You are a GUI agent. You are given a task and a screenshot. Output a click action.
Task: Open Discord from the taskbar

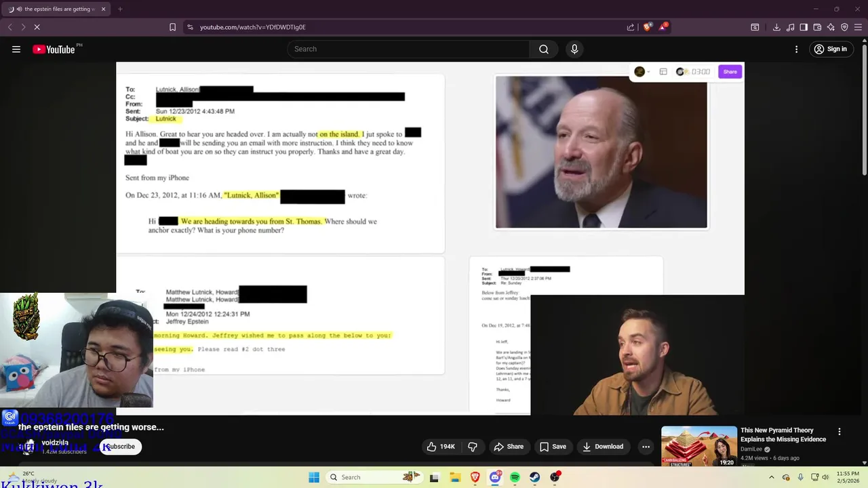coord(495,477)
